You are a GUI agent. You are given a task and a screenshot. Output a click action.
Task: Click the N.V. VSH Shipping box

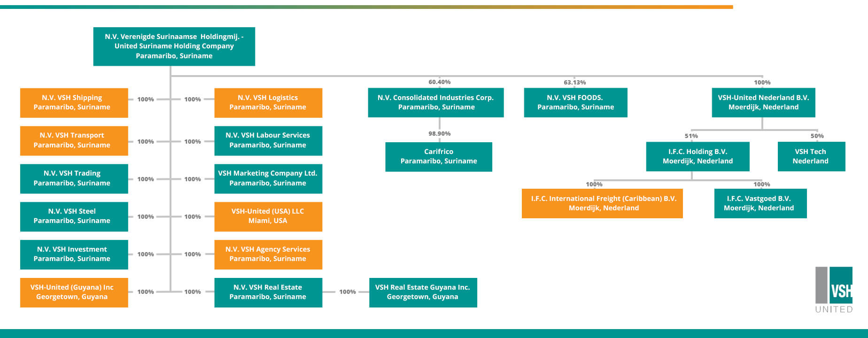[x=74, y=102]
